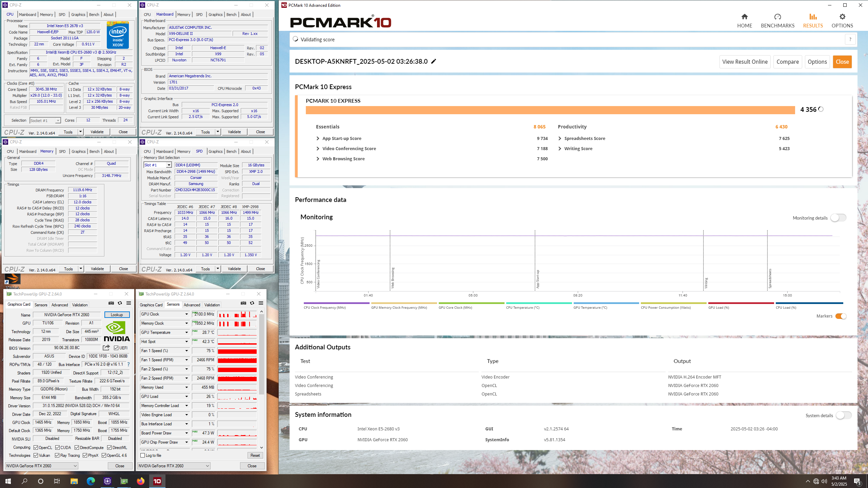Launch Microsoft Edge from taskbar
Screen dimensions: 868x488
tap(91, 481)
